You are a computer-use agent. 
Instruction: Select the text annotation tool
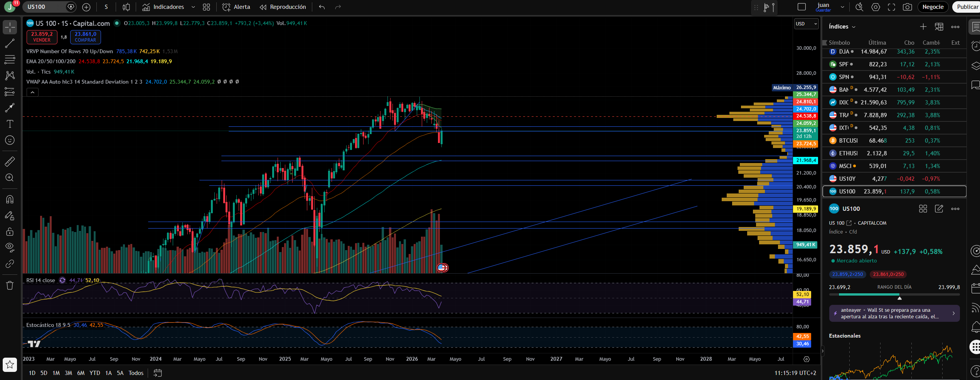click(x=10, y=124)
